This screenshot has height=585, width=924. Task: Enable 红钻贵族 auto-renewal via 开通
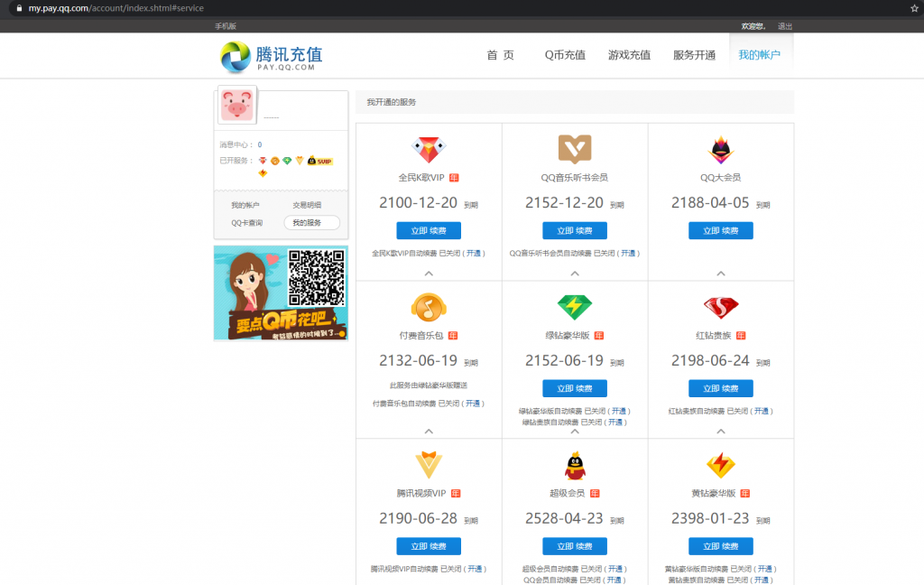[762, 411]
